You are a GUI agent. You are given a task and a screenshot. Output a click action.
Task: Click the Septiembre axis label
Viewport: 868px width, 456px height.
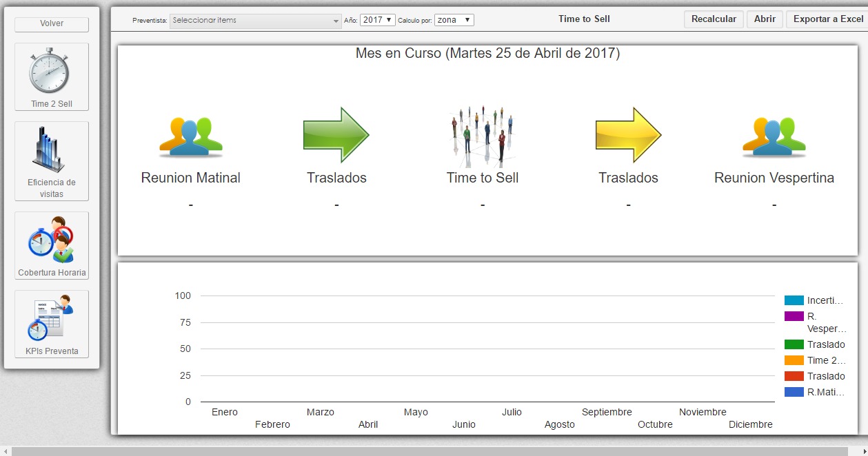[x=607, y=412]
